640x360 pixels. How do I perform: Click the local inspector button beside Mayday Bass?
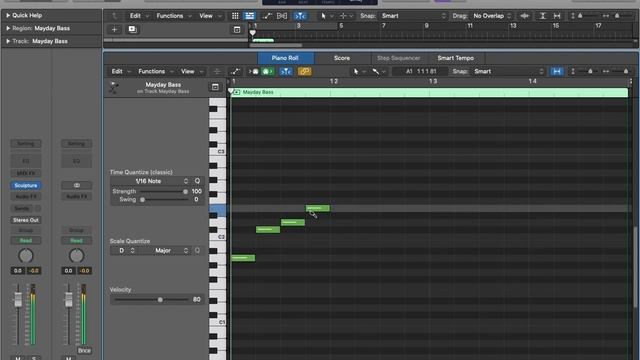[x=215, y=87]
